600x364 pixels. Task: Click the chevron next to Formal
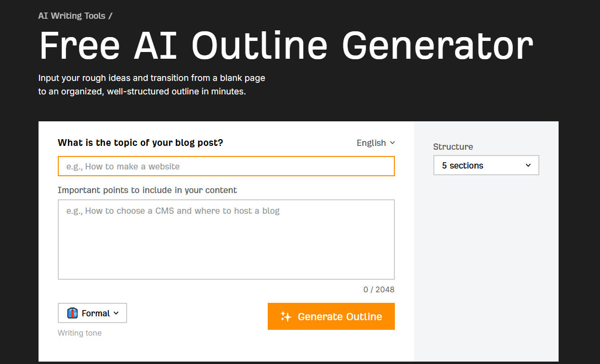pos(116,313)
